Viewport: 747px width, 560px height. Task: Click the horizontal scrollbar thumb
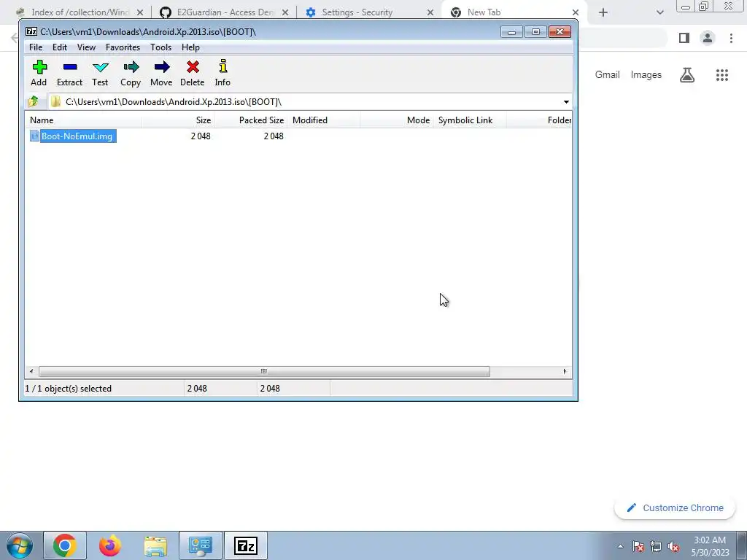[264, 371]
